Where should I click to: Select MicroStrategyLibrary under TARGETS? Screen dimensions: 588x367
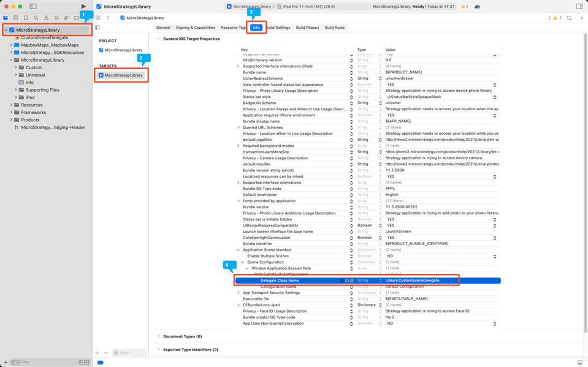tap(121, 75)
